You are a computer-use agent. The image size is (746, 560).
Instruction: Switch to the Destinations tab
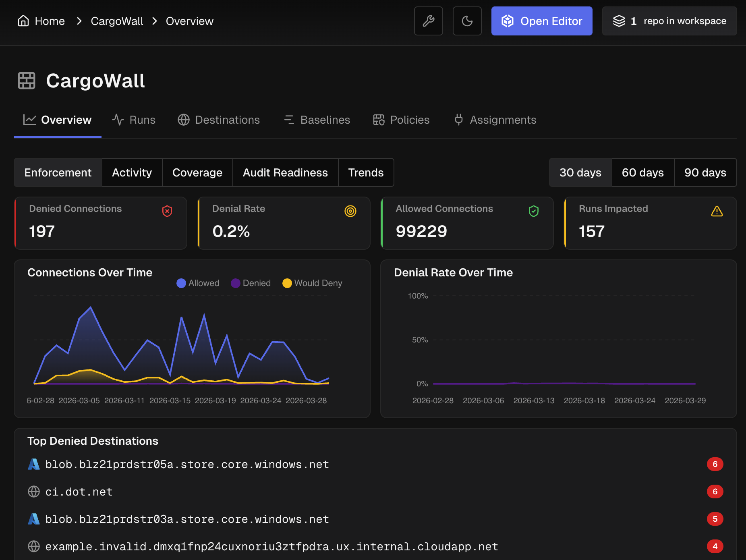[219, 120]
